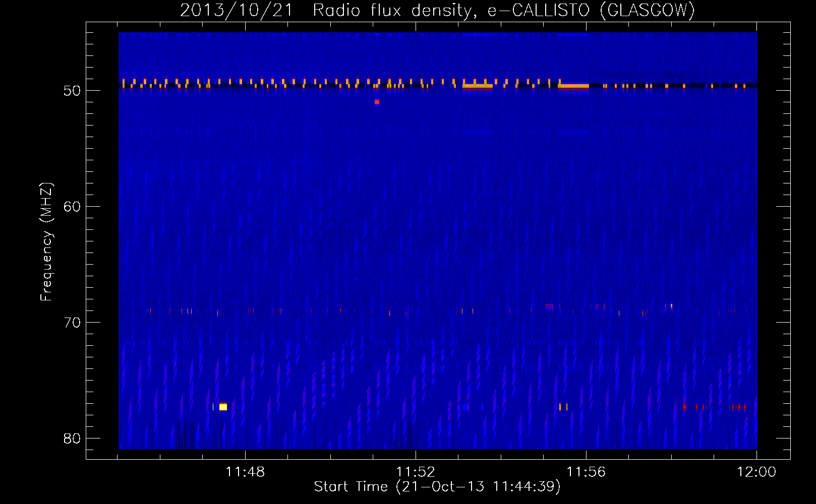Click the 80 MHz frequency tick label

[x=72, y=438]
